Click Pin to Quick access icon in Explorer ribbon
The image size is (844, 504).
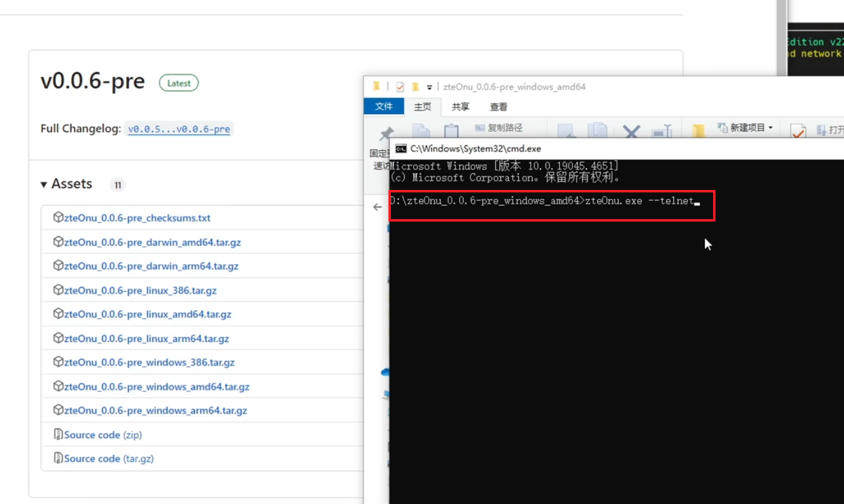[x=387, y=132]
